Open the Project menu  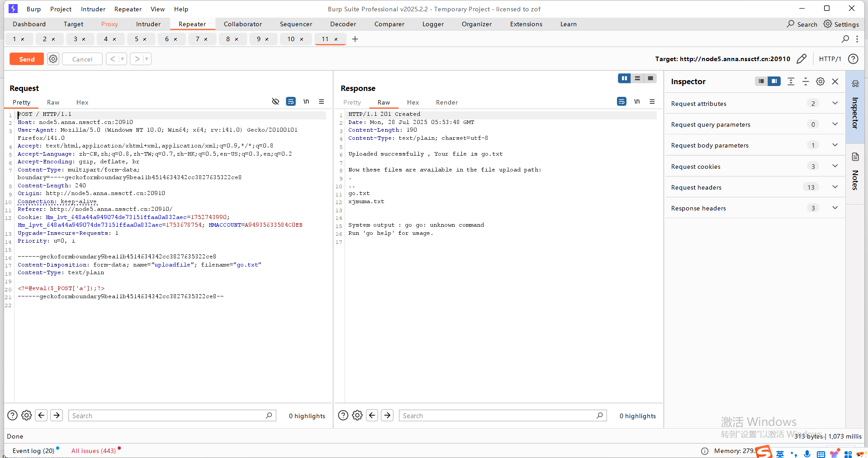[x=61, y=9]
